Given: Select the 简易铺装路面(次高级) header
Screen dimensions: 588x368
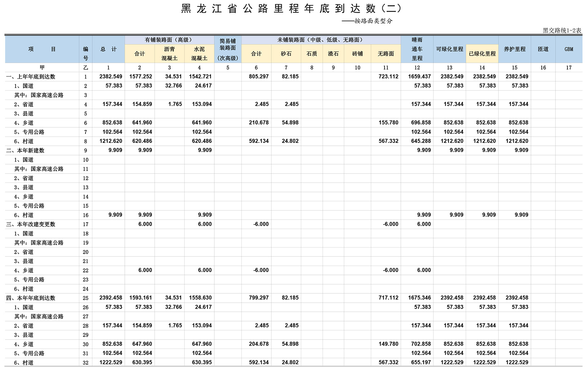Looking at the screenshot, I should [x=228, y=49].
